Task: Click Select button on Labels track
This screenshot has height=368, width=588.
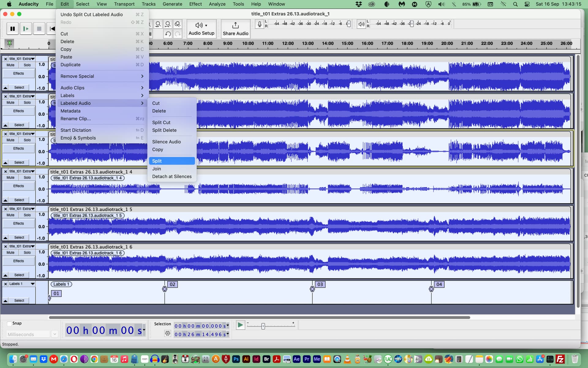Action: point(19,301)
